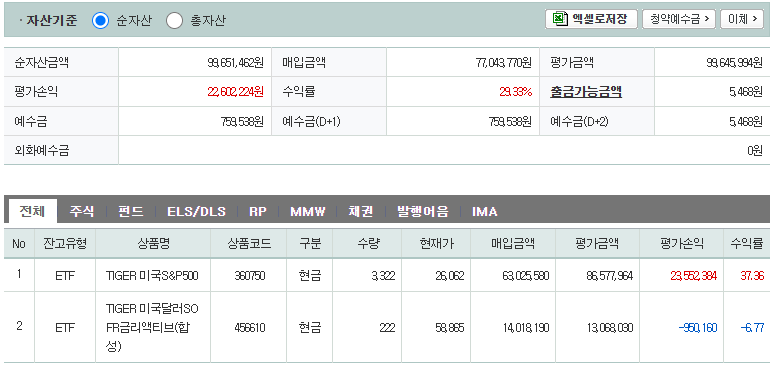Click the 이체 button
This screenshot has width=775, height=365.
click(x=742, y=19)
